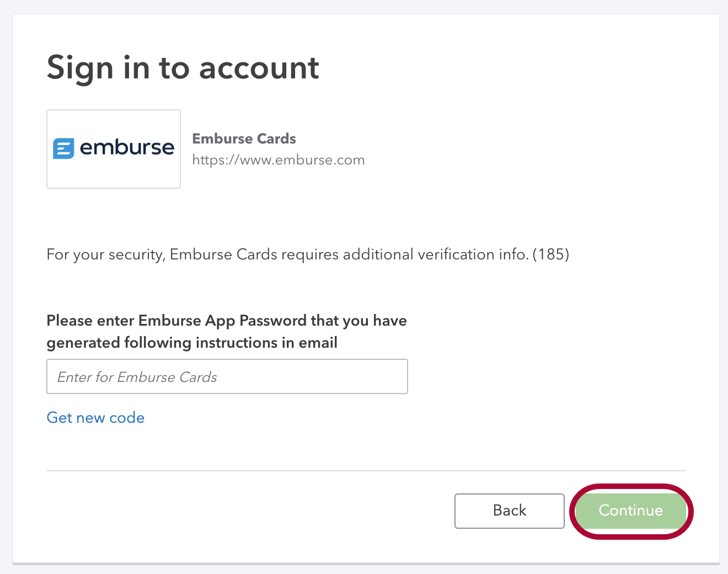The width and height of the screenshot is (728, 574).
Task: Proceed by clicking highlighted Continue
Action: (x=630, y=511)
